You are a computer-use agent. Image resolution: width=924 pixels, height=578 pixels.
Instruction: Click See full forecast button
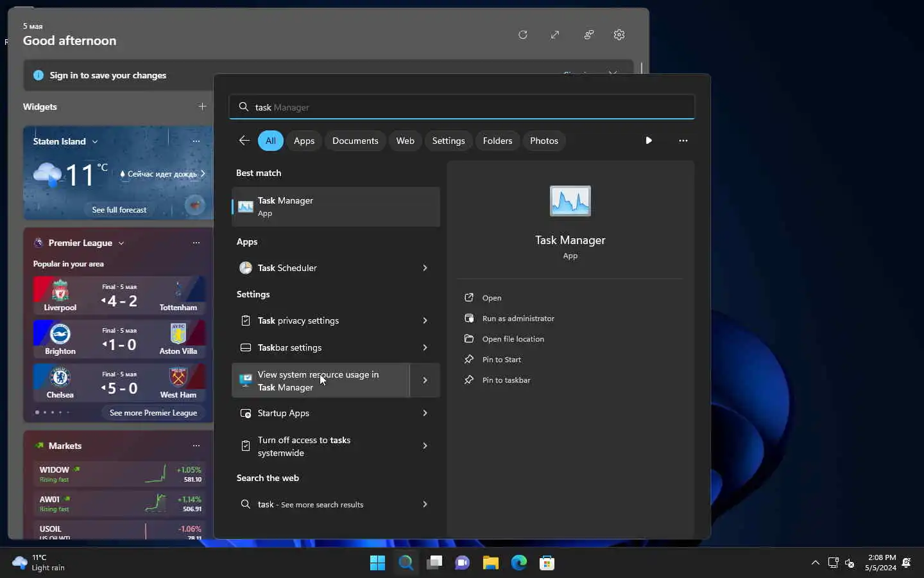pos(119,209)
